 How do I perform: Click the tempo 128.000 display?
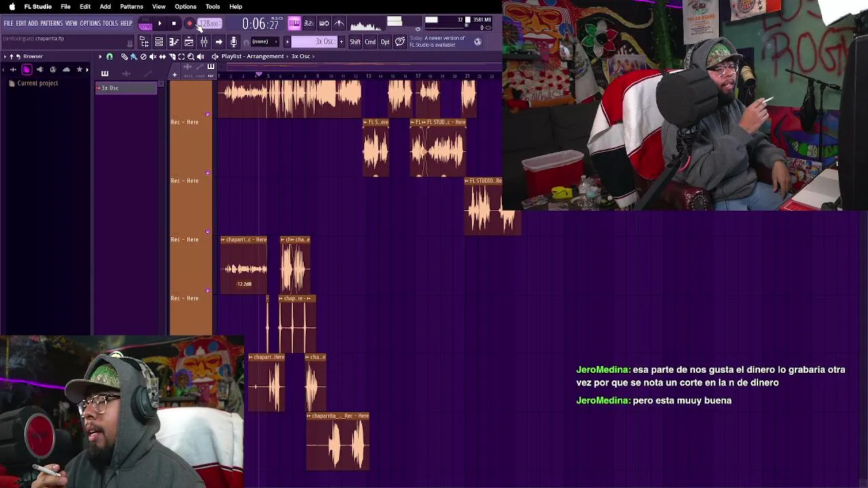[210, 23]
